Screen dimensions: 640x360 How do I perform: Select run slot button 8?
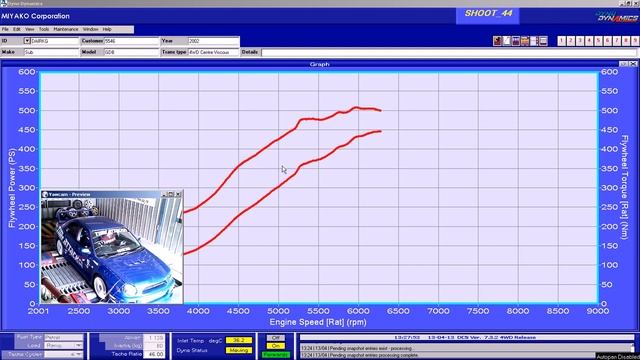(626, 41)
